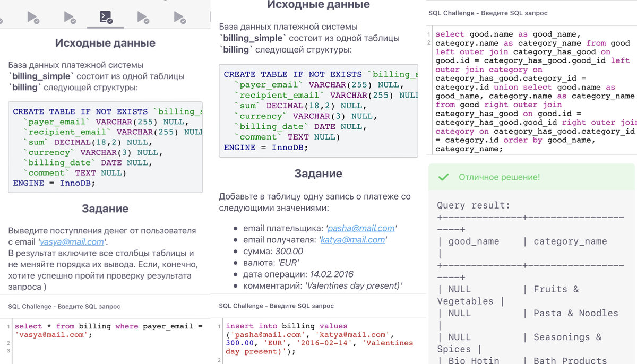The height and width of the screenshot is (364, 637).
Task: Click the green checkmark in the success banner
Action: coord(443,177)
